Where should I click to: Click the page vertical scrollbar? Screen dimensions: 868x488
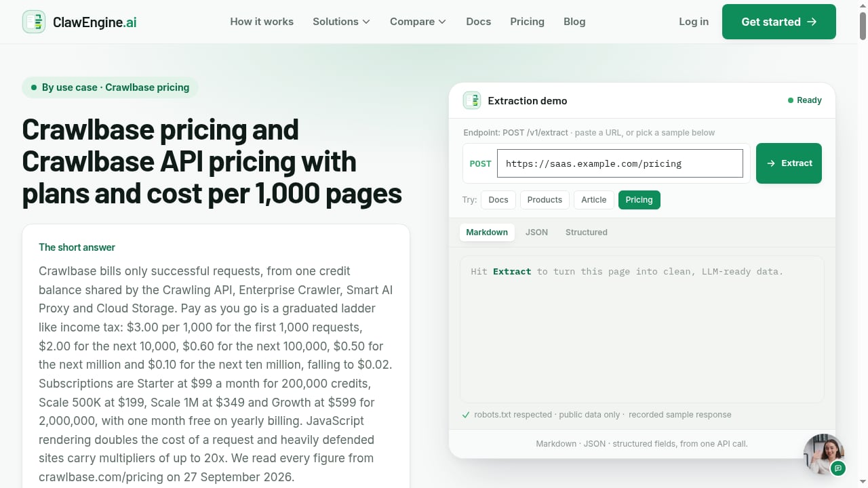[863, 244]
